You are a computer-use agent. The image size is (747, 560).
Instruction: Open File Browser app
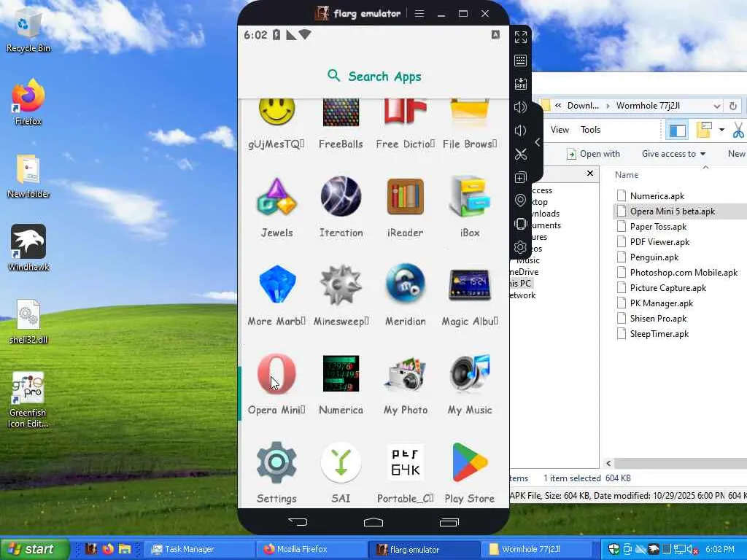point(470,125)
